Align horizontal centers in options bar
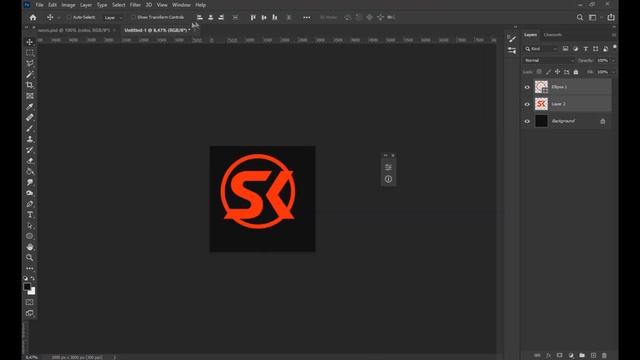Screen dimensions: 640x360 (211, 18)
